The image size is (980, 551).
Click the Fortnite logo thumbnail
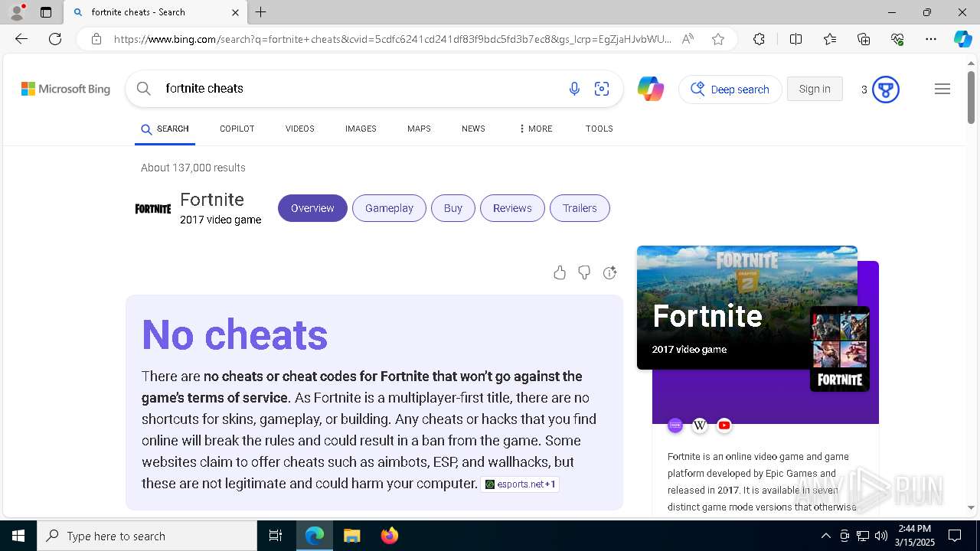153,208
